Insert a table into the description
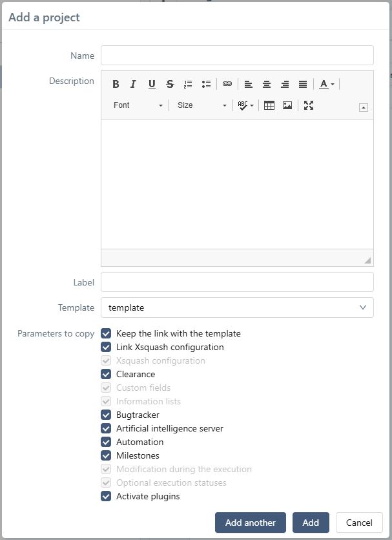Viewport: 392px width, 540px height. pos(269,105)
